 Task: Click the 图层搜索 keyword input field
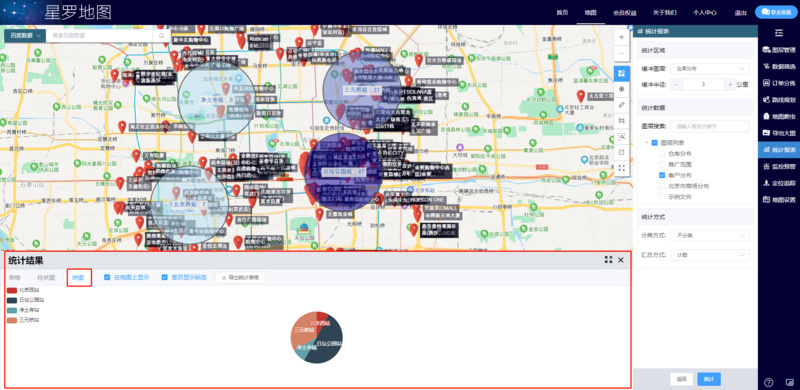(710, 126)
